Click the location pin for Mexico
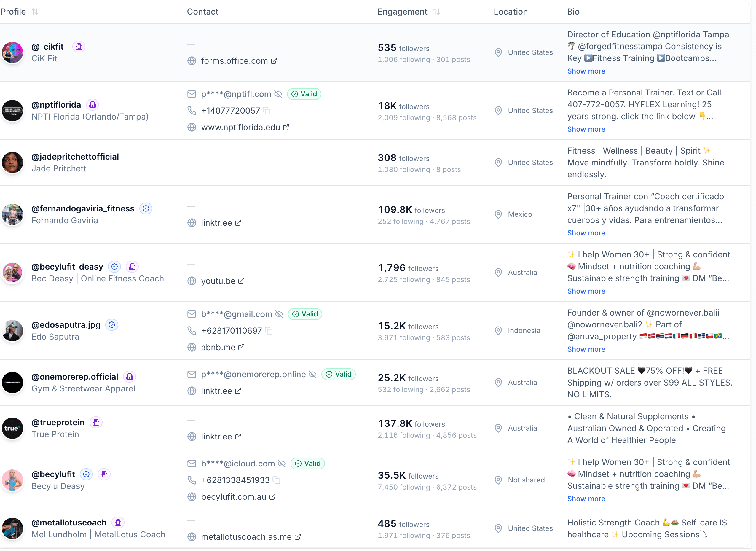756x551 pixels. [498, 214]
